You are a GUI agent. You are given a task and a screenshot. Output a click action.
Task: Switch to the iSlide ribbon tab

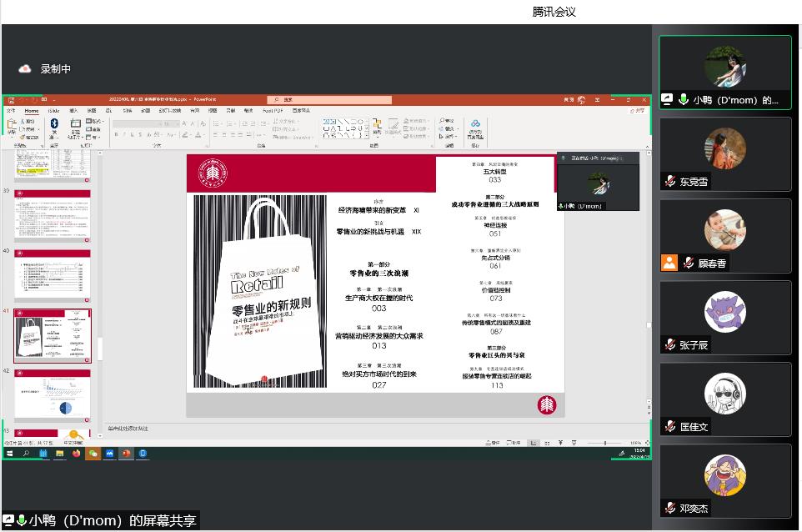click(x=53, y=110)
